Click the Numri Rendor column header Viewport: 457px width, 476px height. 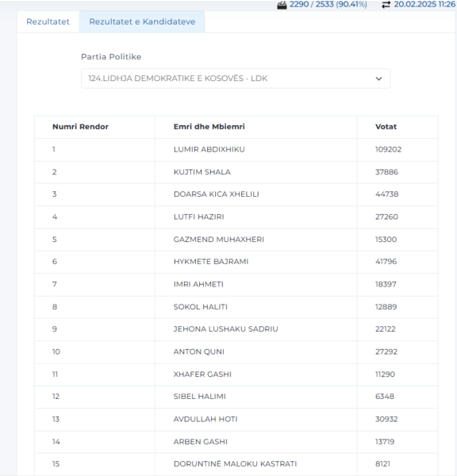80,127
